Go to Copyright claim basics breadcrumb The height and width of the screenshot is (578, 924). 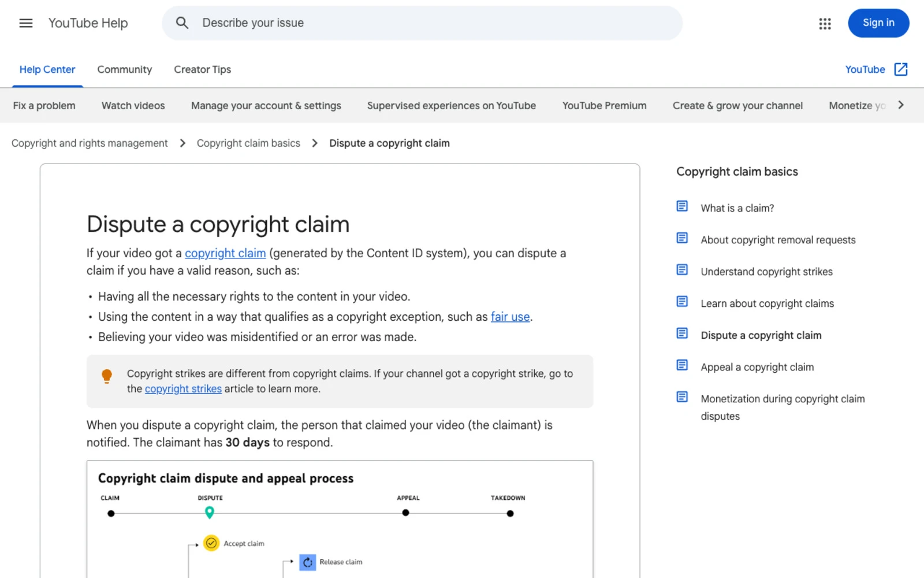[x=248, y=143]
